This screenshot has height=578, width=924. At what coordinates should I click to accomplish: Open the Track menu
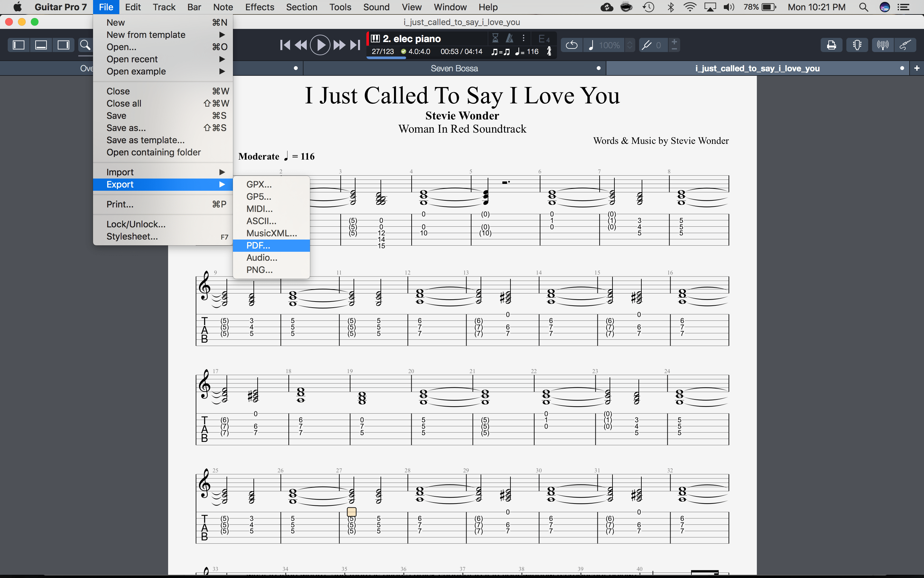tap(164, 7)
